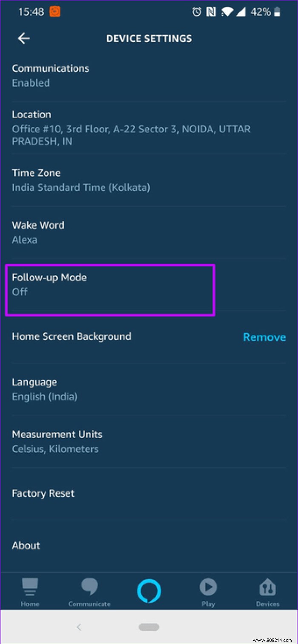The image size is (298, 644).
Task: Open the Wake Word Alexa option
Action: click(149, 232)
